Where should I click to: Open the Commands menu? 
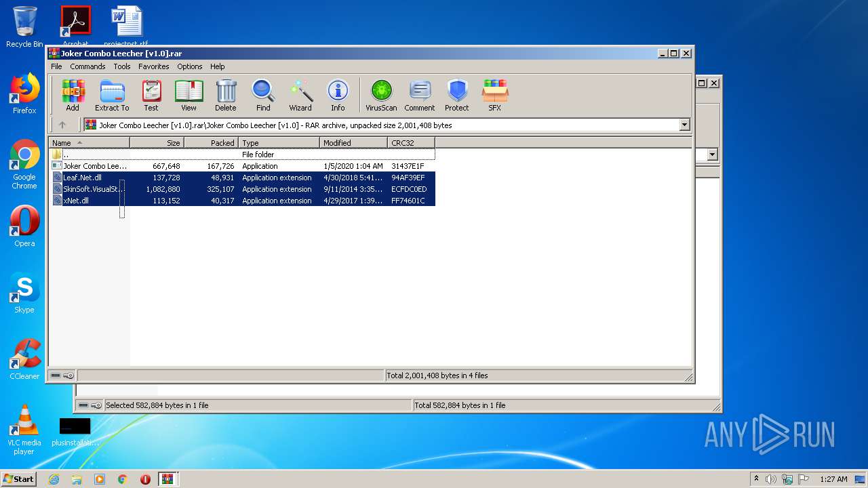click(x=87, y=66)
